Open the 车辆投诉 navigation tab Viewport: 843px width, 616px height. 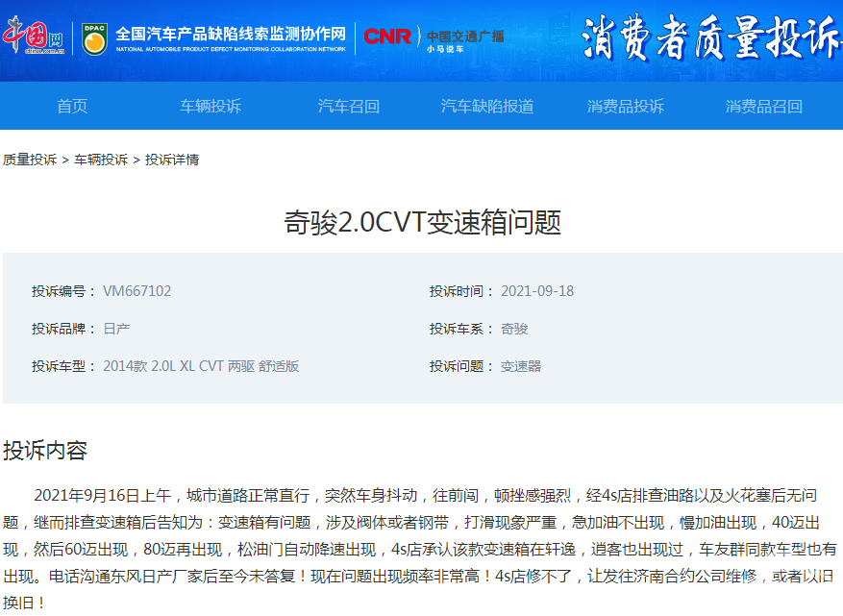[211, 106]
